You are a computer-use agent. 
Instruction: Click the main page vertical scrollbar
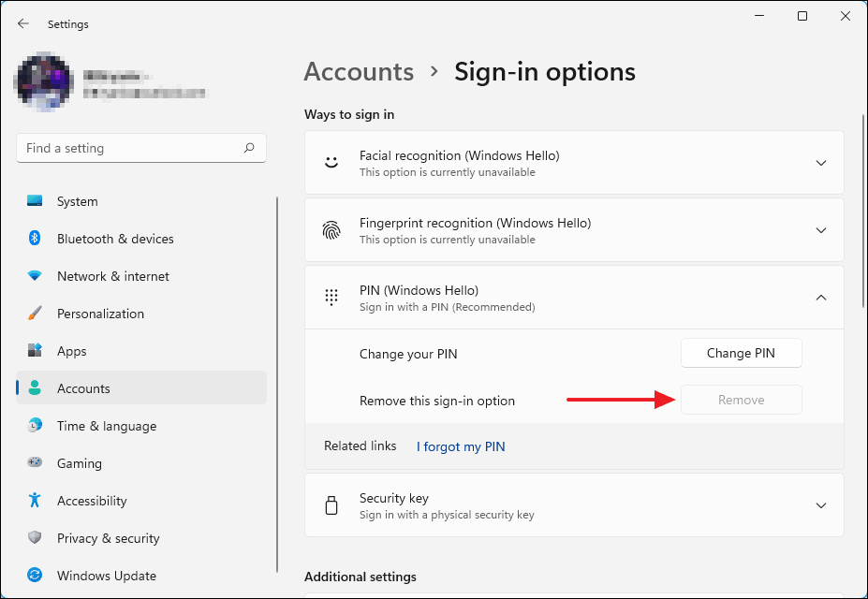tap(862, 211)
